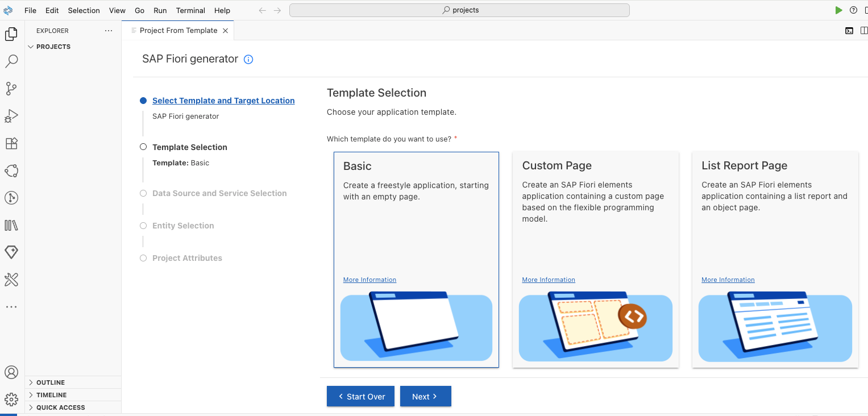This screenshot has width=868, height=416.
Task: Open the Selection menu
Action: [84, 10]
